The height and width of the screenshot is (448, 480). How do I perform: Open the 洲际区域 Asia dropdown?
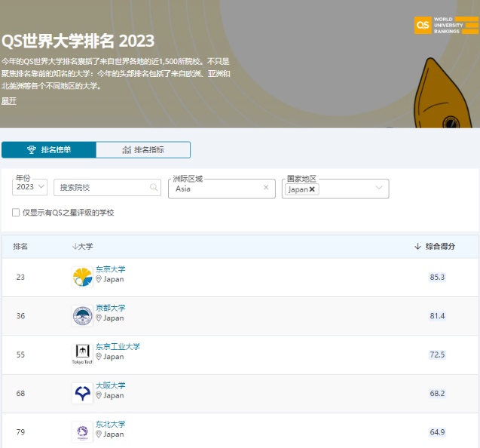222,189
